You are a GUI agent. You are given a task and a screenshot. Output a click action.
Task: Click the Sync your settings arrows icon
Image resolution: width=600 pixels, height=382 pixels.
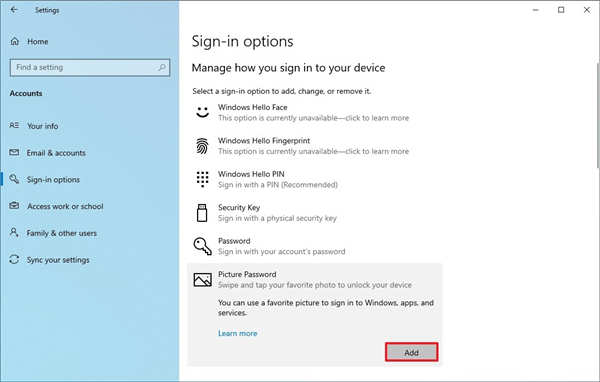[x=14, y=260]
